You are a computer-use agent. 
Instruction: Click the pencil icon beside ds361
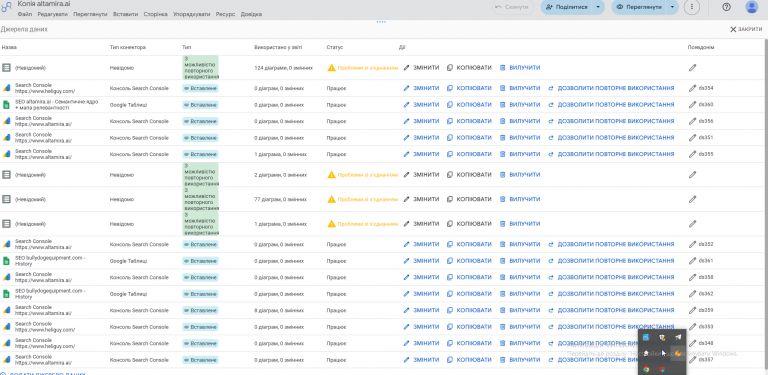692,261
